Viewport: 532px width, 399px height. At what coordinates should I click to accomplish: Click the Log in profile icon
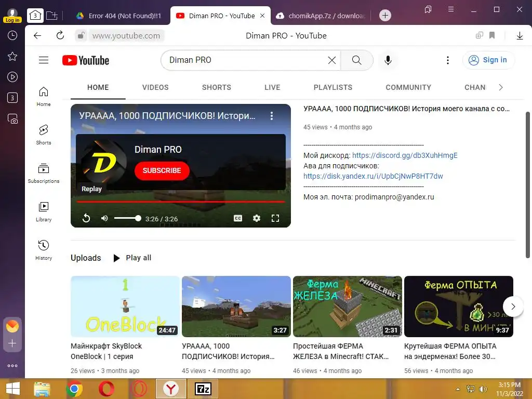click(12, 16)
